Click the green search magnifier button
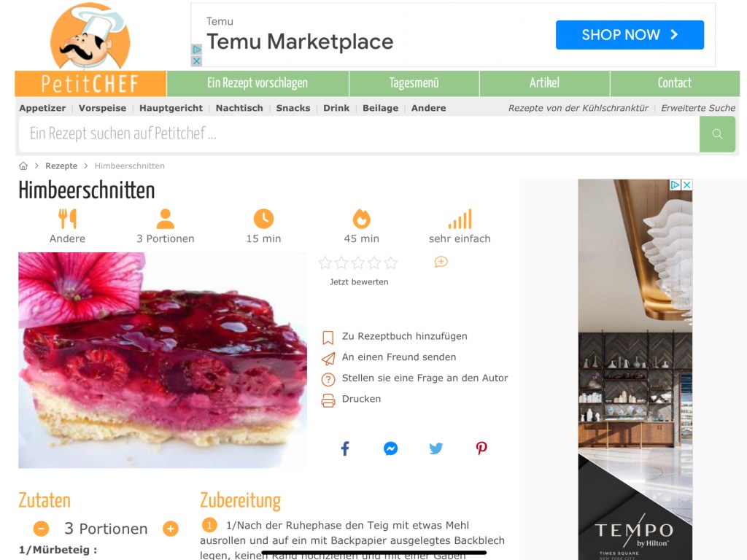The image size is (747, 560). tap(717, 134)
